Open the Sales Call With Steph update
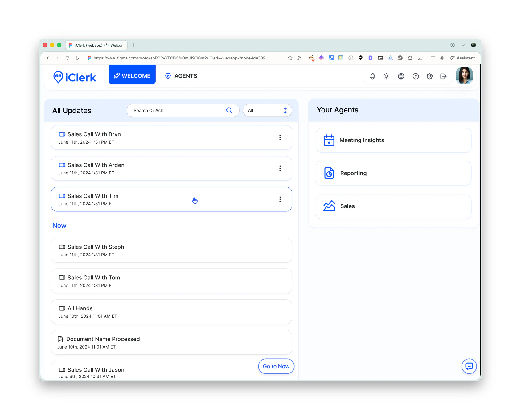The width and height of the screenshot is (521, 420). [x=171, y=250]
